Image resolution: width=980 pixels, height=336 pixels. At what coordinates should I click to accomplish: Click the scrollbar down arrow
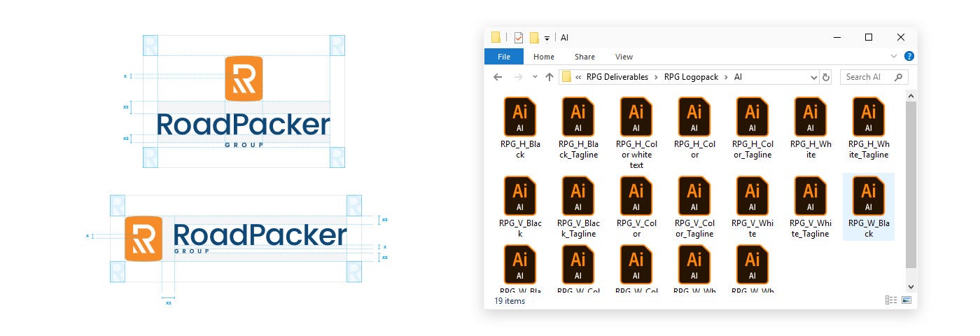click(911, 286)
